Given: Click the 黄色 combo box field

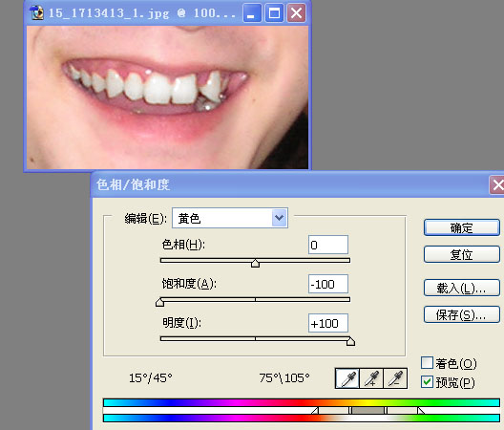Looking at the screenshot, I should (230, 218).
